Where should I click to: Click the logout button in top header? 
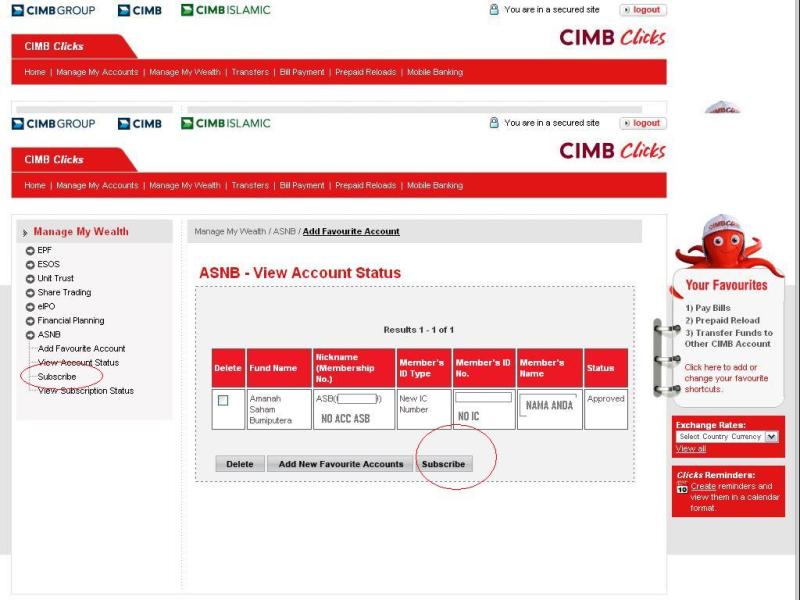(643, 10)
